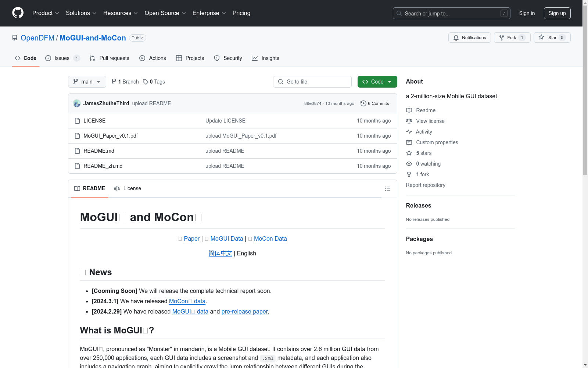The height and width of the screenshot is (368, 588).
Task: Expand the Enterprise menu
Action: pyautogui.click(x=209, y=13)
